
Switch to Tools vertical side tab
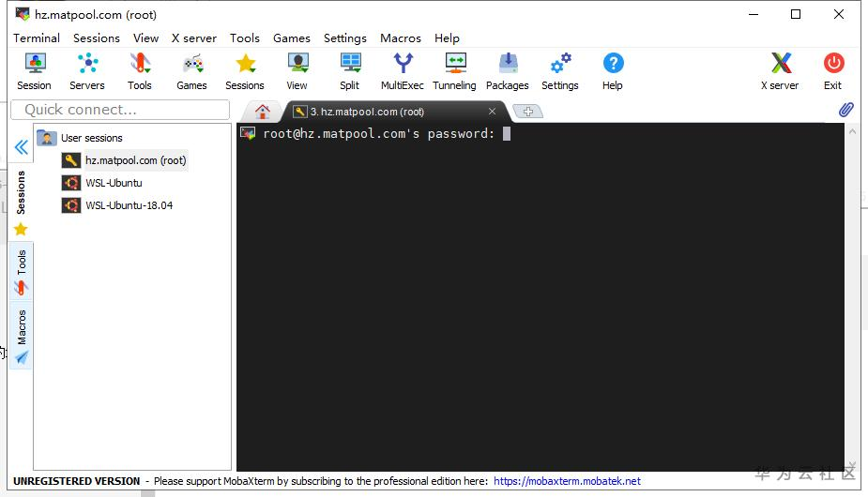point(21,272)
